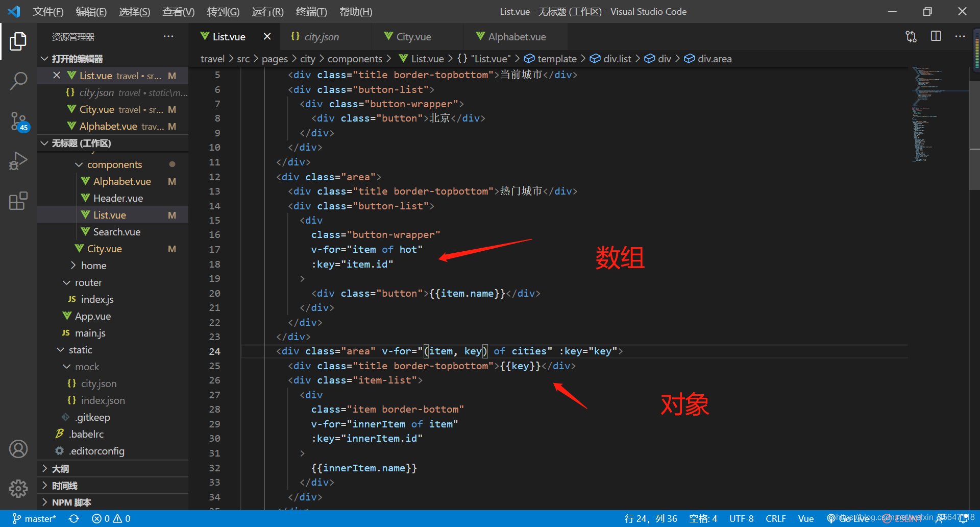This screenshot has height=527, width=980.
Task: Open the Run and Debug view
Action: coord(18,161)
